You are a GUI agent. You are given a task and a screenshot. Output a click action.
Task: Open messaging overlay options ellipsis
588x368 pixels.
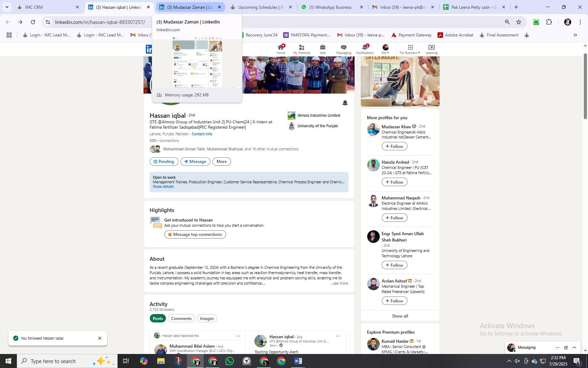click(x=558, y=348)
